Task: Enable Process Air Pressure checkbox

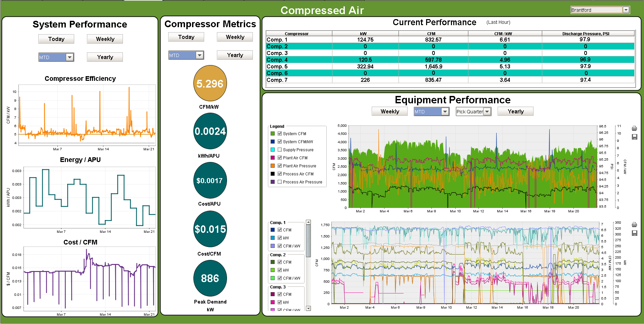Action: click(280, 182)
